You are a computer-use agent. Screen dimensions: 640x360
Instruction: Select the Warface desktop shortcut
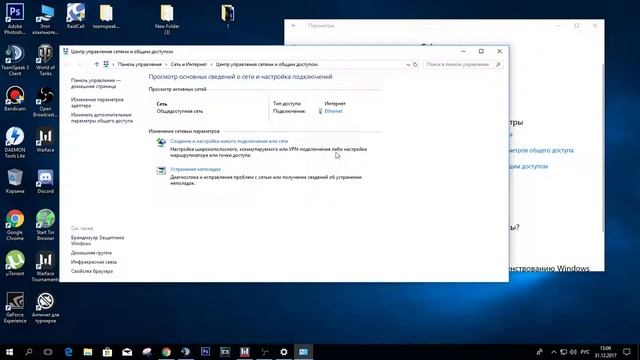click(x=45, y=140)
